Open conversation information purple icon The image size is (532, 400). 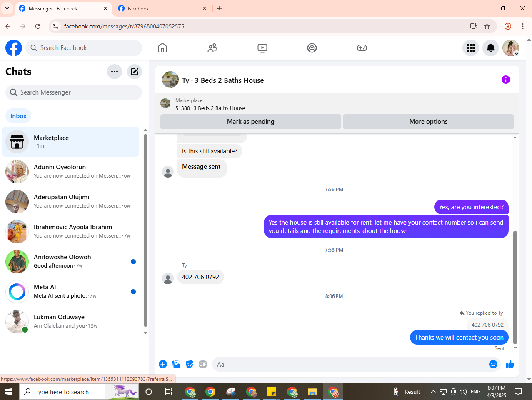coord(506,80)
